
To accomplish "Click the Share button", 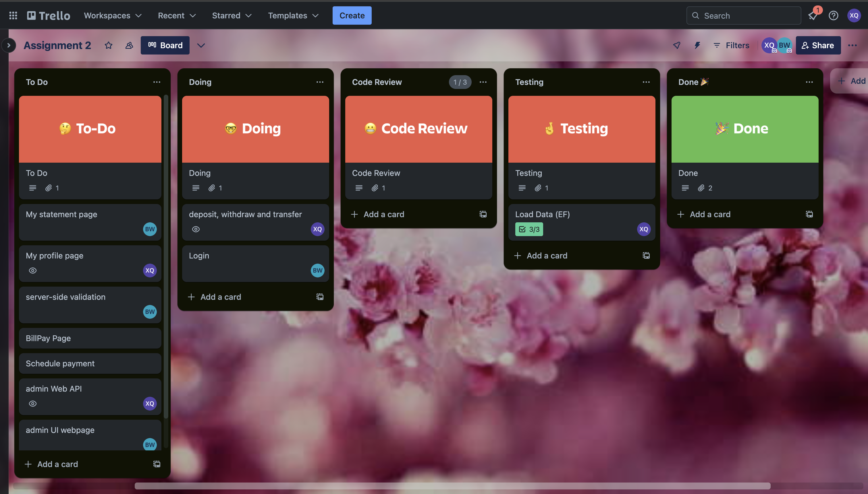I will point(818,45).
